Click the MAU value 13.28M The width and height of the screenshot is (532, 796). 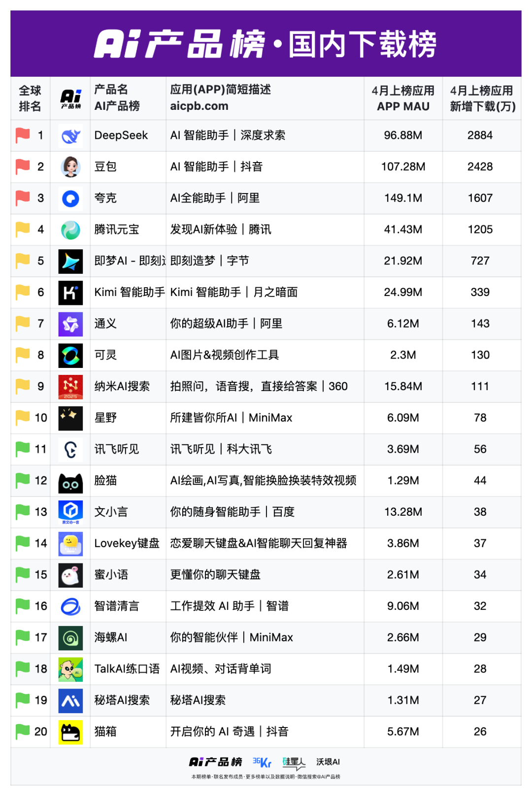coord(403,512)
